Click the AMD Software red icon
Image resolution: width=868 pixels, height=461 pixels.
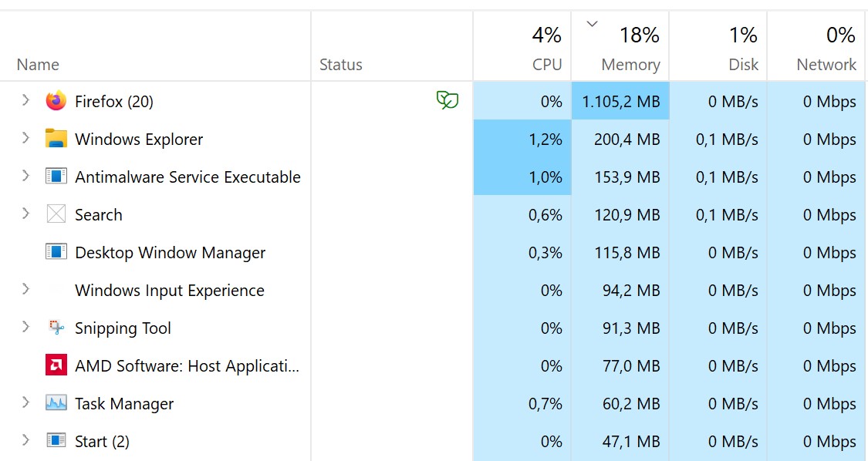(56, 365)
